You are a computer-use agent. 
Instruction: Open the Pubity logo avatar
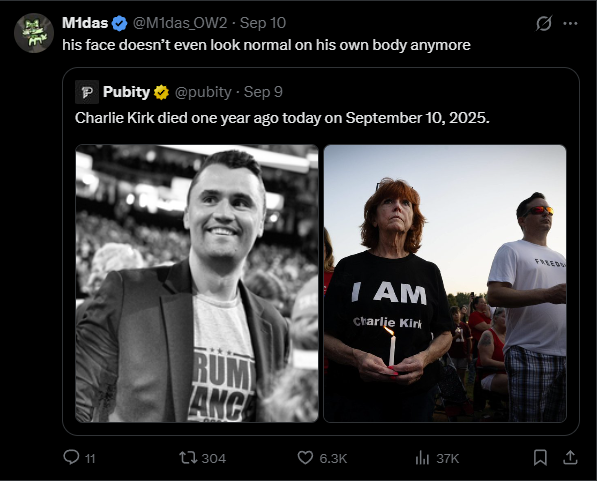coord(87,92)
